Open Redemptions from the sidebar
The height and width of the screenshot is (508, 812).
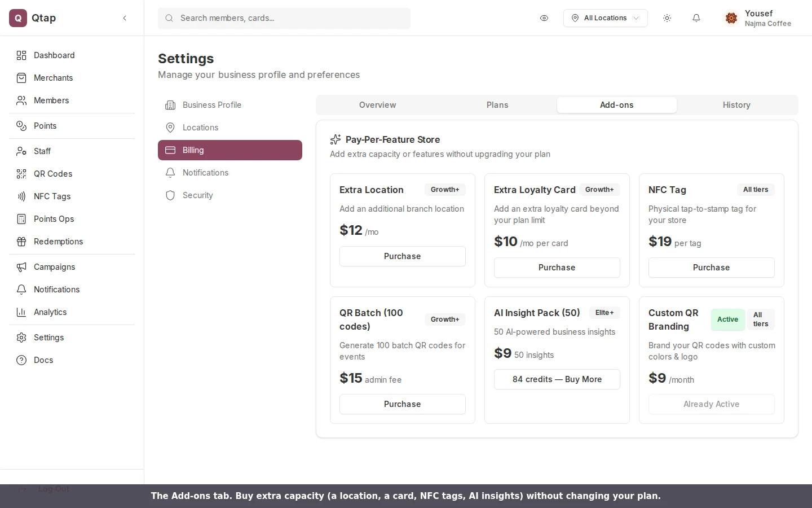click(x=72, y=242)
